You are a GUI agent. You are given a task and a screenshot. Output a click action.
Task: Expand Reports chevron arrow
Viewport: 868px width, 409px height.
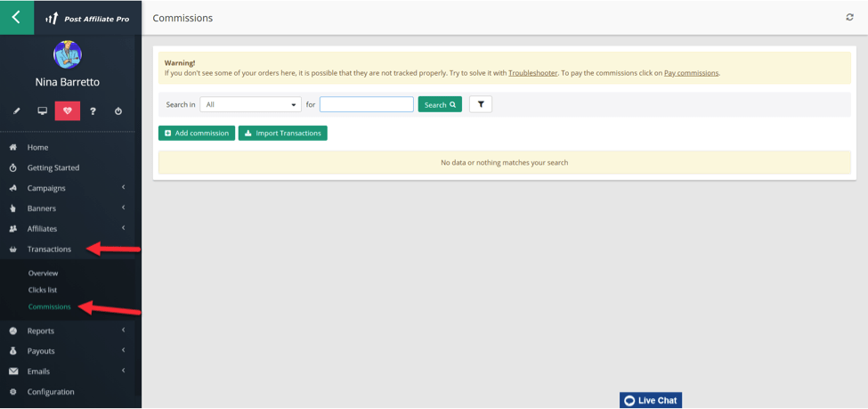[124, 331]
